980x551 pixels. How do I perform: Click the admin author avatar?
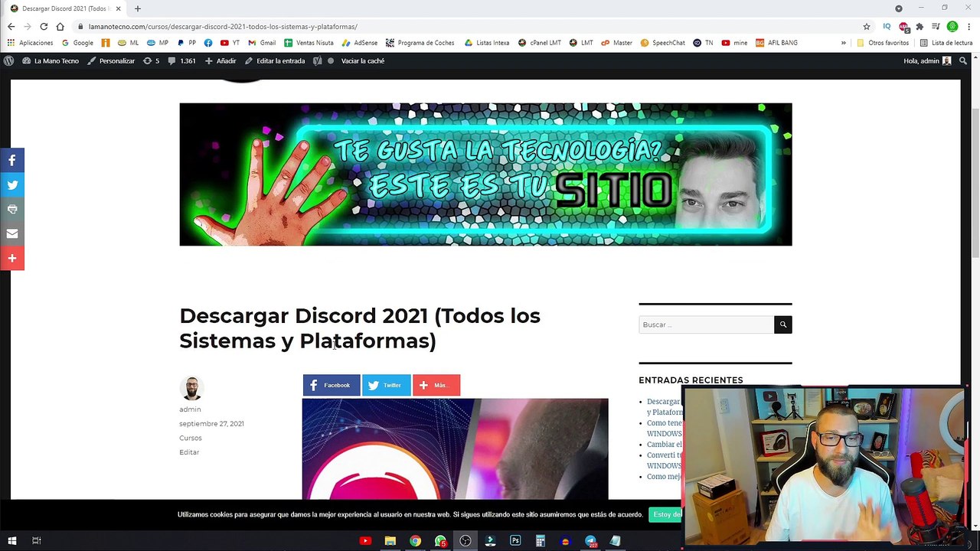click(191, 388)
